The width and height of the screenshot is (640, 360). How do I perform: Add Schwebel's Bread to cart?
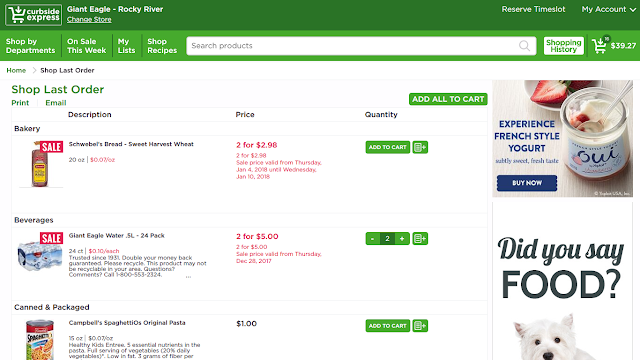[x=387, y=147]
